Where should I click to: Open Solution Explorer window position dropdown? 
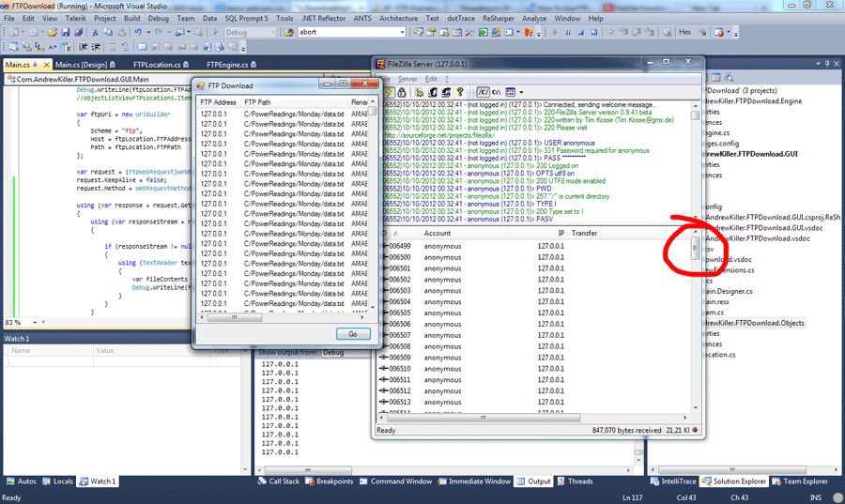click(818, 63)
